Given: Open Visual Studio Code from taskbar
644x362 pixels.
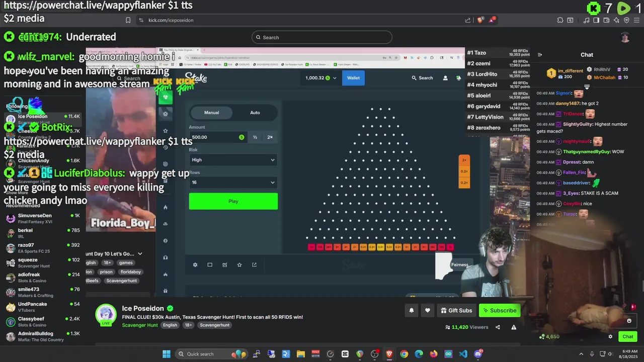Looking at the screenshot, I should [463, 354].
